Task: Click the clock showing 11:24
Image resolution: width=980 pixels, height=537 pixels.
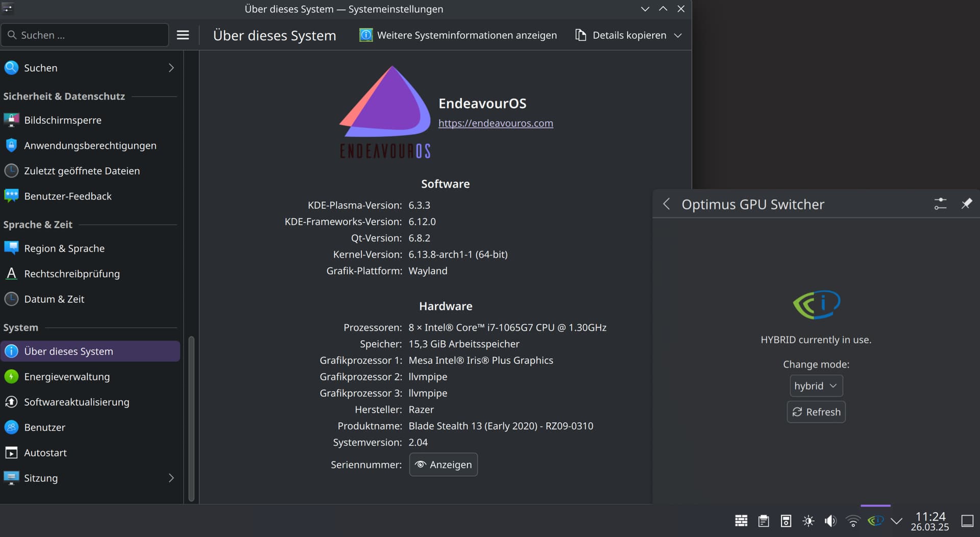Action: point(930,517)
